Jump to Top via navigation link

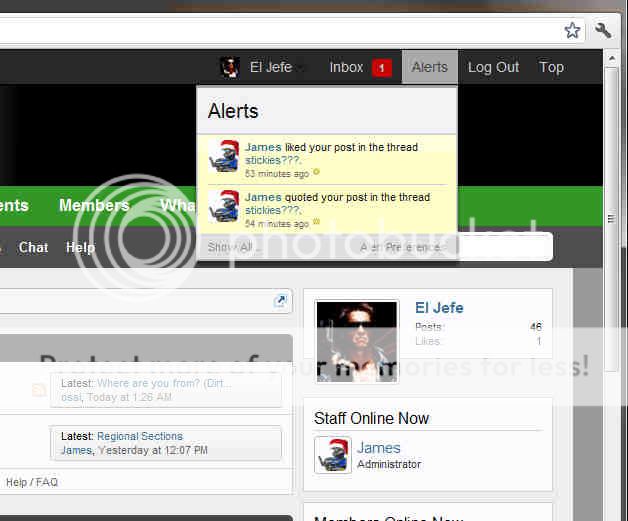pyautogui.click(x=551, y=67)
